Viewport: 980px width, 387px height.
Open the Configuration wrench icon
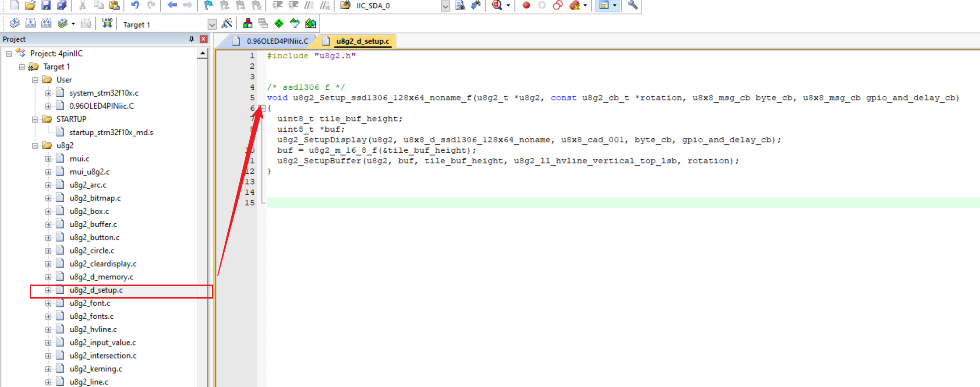click(633, 5)
